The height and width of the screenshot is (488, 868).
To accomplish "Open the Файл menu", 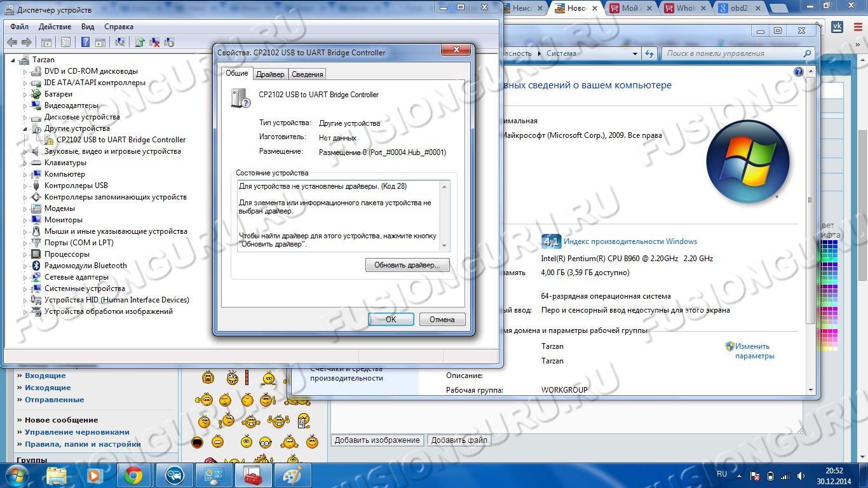I will (x=19, y=27).
